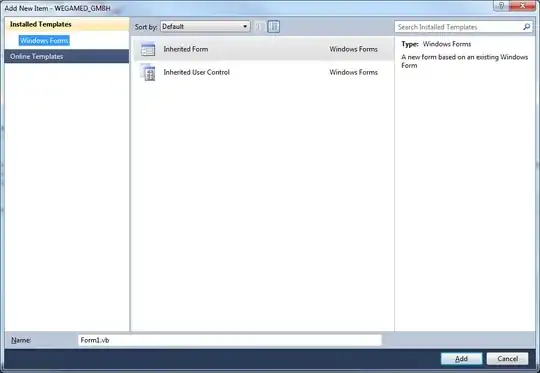Click the help question mark button
Viewport: 540px width, 373px height.
(501, 6)
